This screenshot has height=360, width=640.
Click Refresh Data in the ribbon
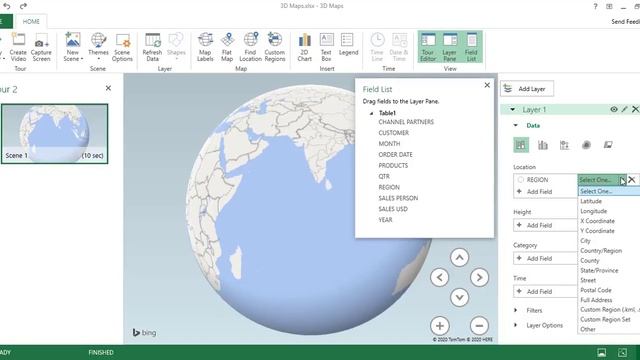pyautogui.click(x=152, y=47)
